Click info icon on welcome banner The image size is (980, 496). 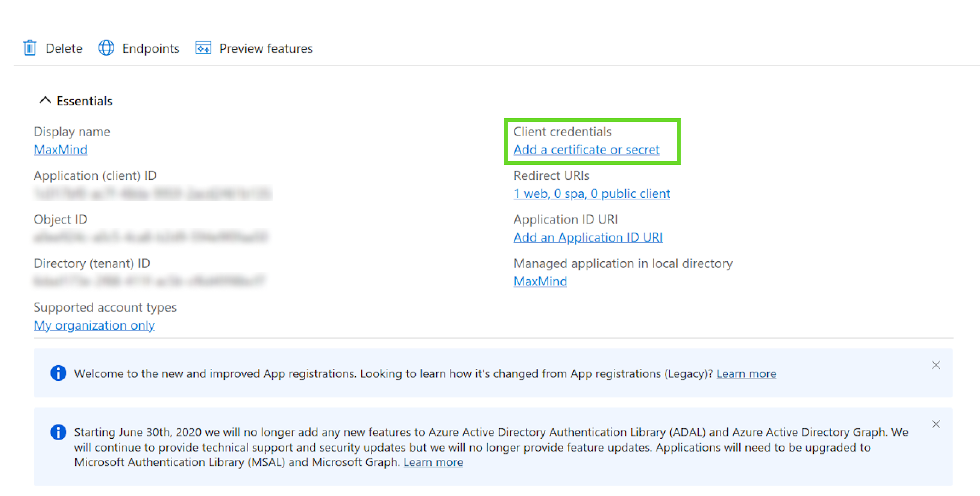tap(58, 373)
